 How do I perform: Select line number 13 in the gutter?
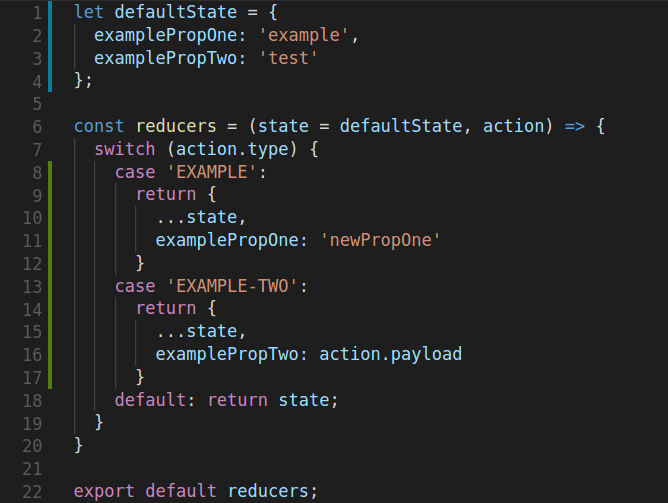pos(33,286)
